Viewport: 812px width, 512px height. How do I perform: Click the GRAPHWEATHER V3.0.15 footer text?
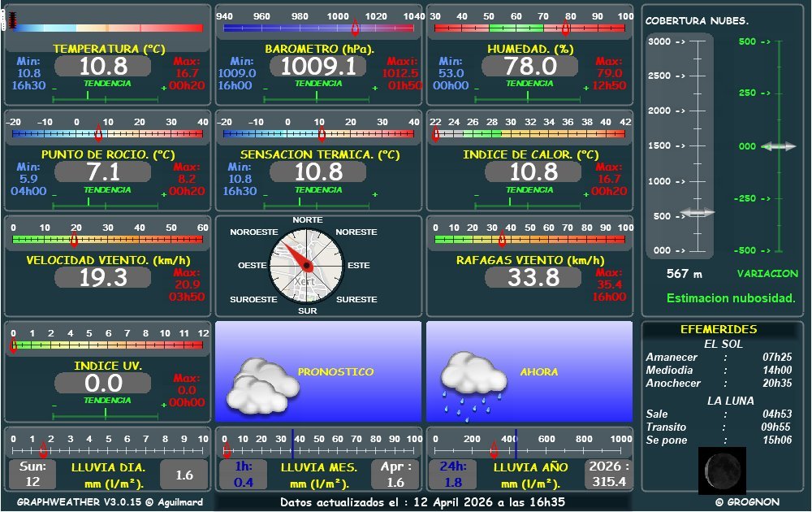(110, 502)
